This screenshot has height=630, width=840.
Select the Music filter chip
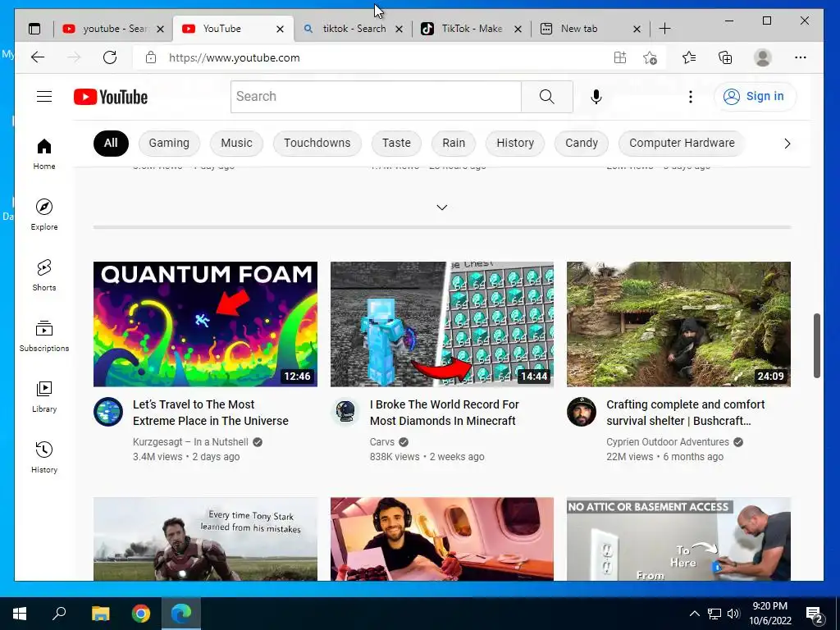[x=236, y=143]
